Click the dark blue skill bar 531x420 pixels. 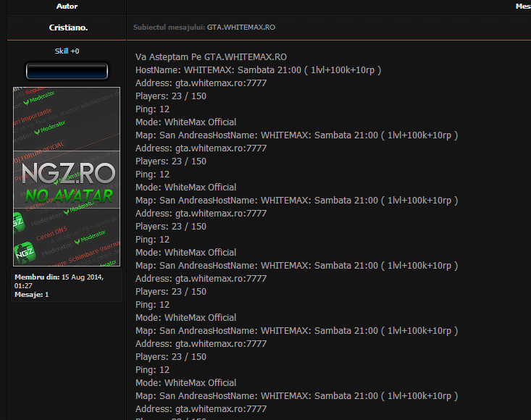(x=67, y=71)
